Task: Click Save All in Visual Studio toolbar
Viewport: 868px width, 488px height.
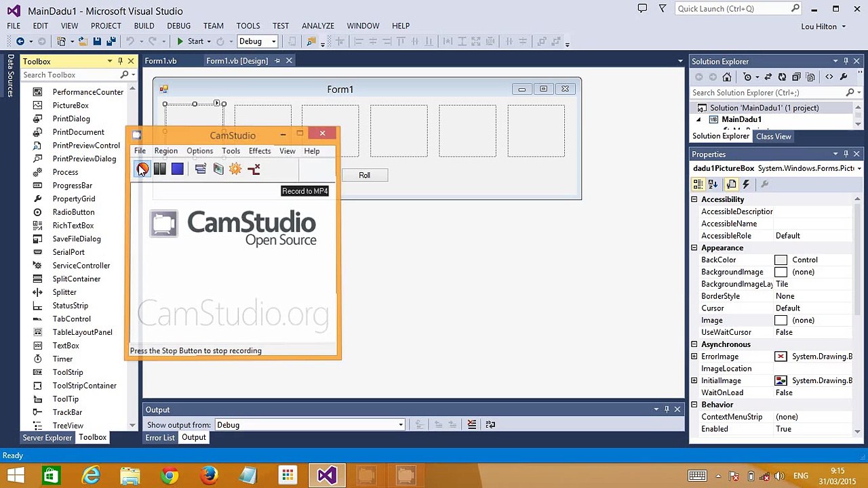Action: [x=111, y=41]
